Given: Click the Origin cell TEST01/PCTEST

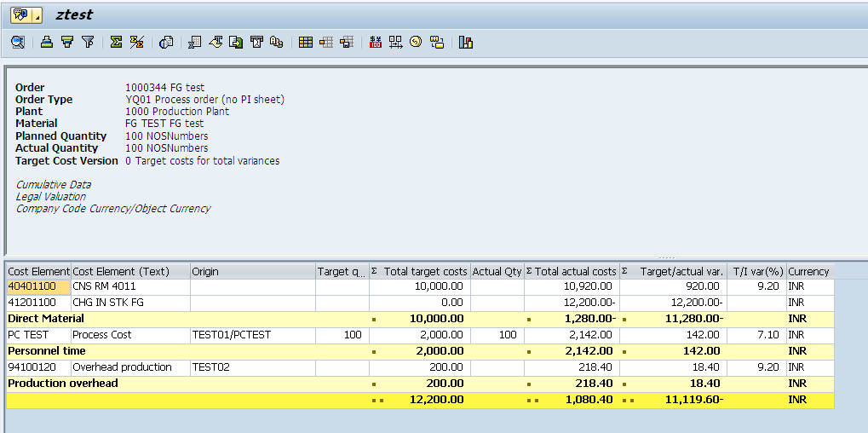Looking at the screenshot, I should 231,335.
